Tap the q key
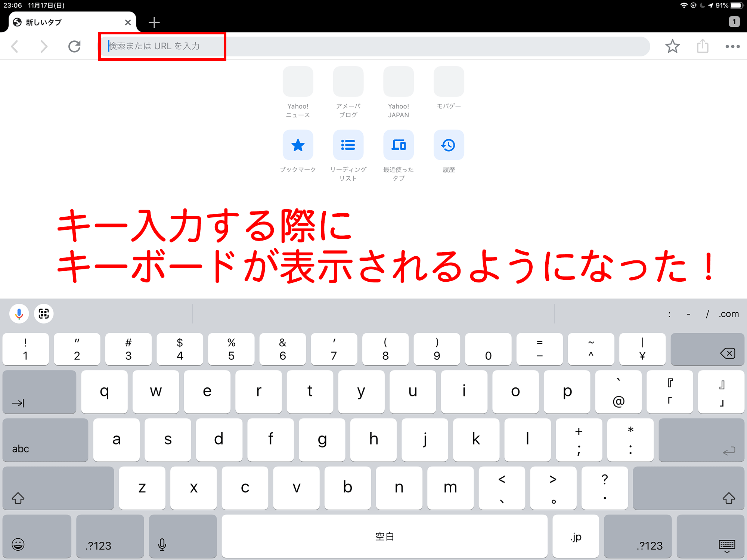Image resolution: width=747 pixels, height=560 pixels. click(x=104, y=392)
